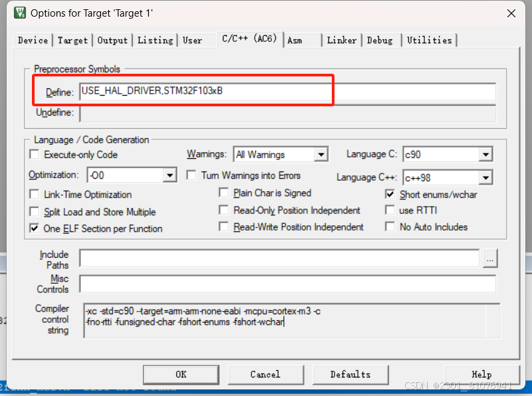532x396 pixels.
Task: Go to the Utilities tab
Action: [429, 41]
